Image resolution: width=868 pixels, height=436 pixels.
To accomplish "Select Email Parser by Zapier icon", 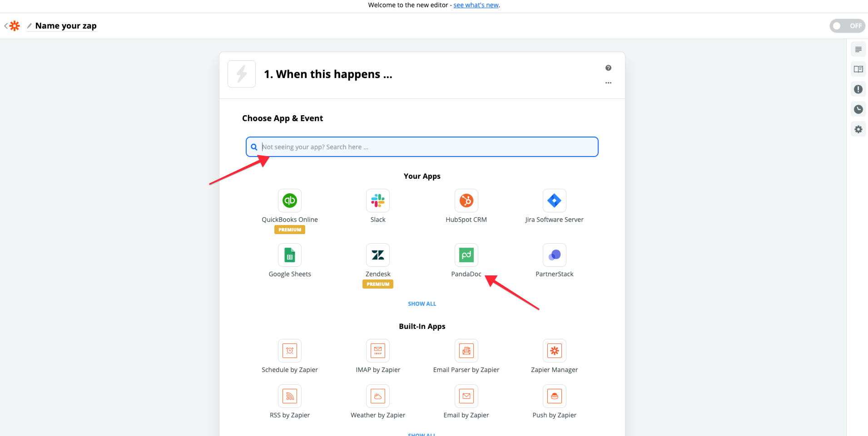I will tap(466, 351).
